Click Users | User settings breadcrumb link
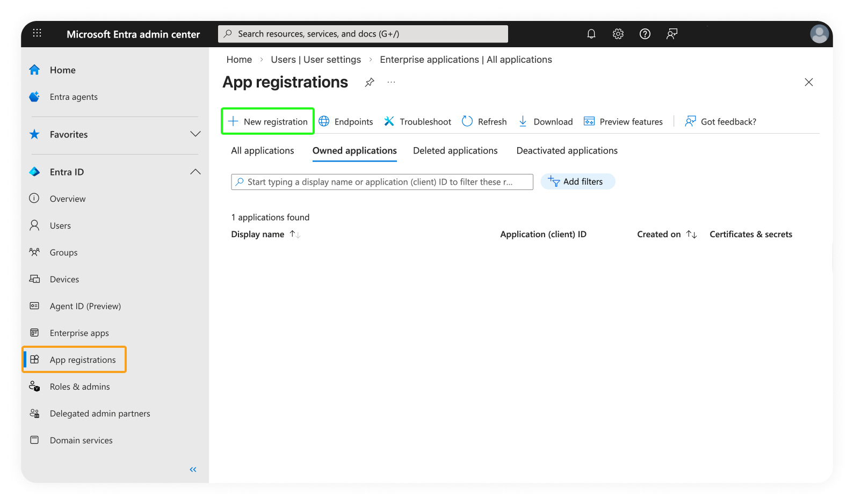This screenshot has height=504, width=854. [x=316, y=60]
